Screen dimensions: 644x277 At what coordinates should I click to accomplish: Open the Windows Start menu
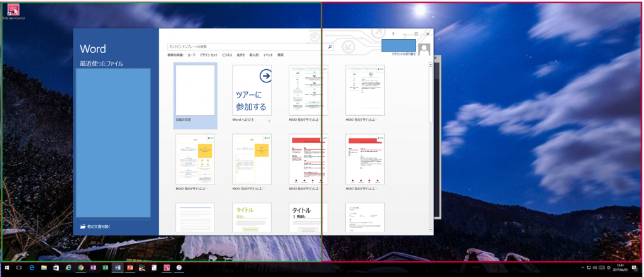point(6,268)
